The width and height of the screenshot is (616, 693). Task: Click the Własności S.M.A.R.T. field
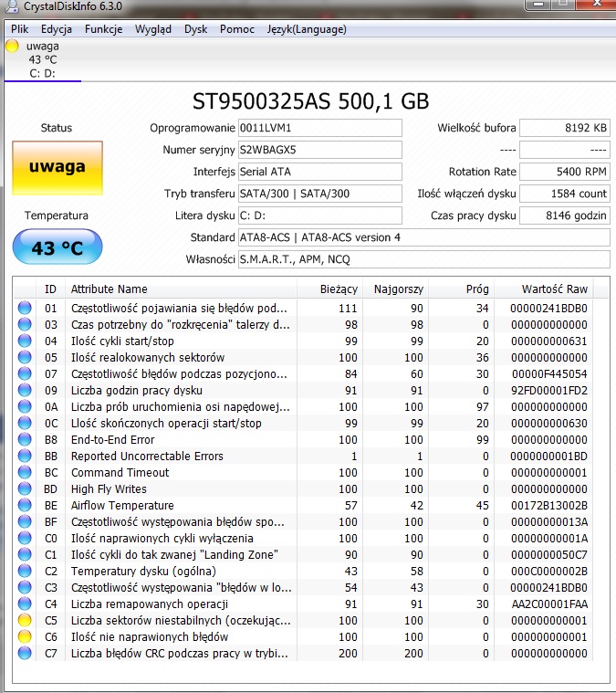423,259
